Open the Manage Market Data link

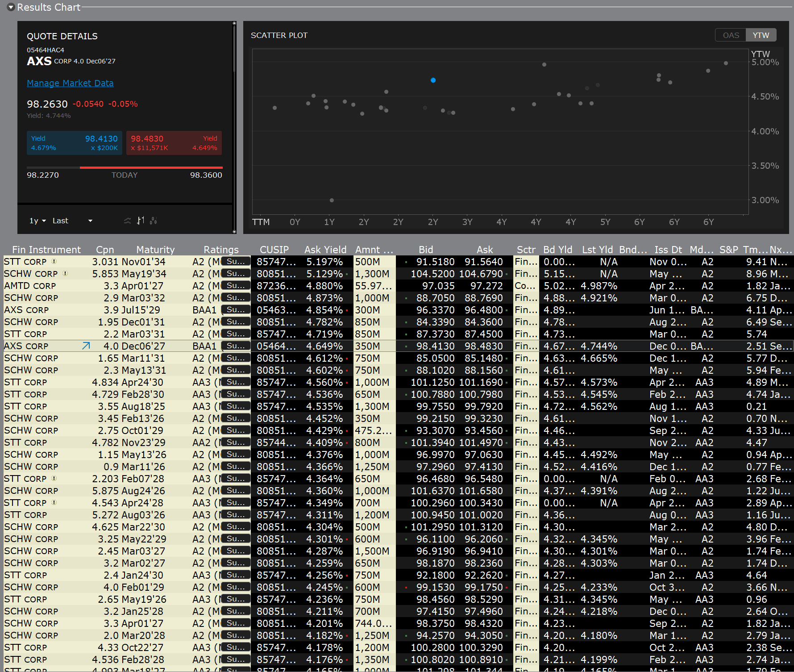(x=70, y=83)
